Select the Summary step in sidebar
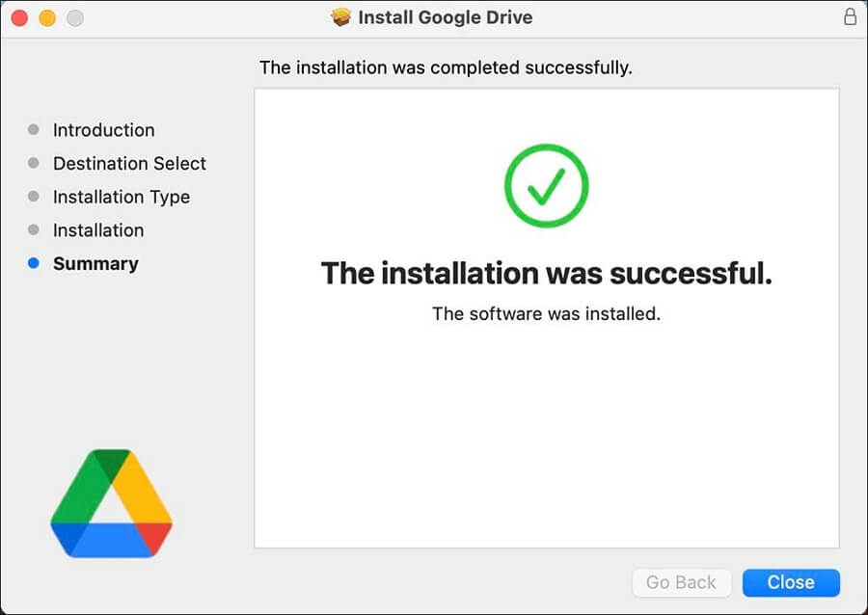 (95, 264)
